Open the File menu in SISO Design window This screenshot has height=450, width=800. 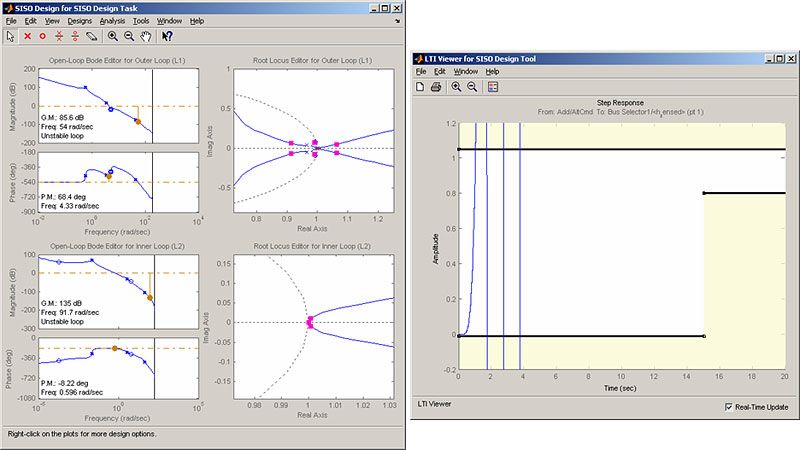coord(11,21)
